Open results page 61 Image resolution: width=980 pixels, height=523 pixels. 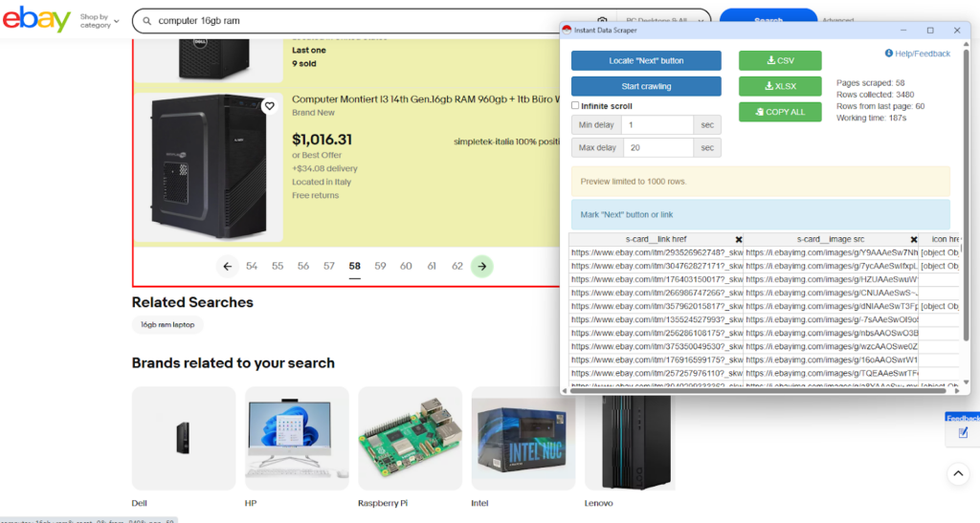(x=432, y=267)
